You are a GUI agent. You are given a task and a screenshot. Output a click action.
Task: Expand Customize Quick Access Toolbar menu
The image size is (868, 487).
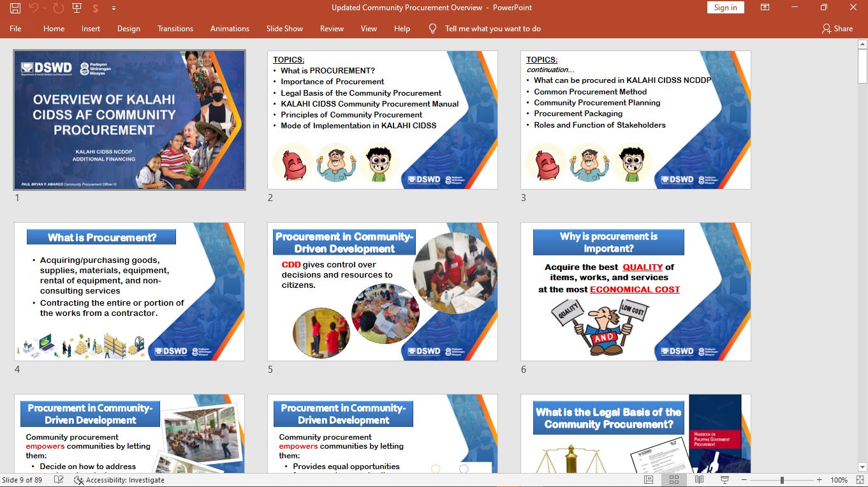[x=114, y=8]
